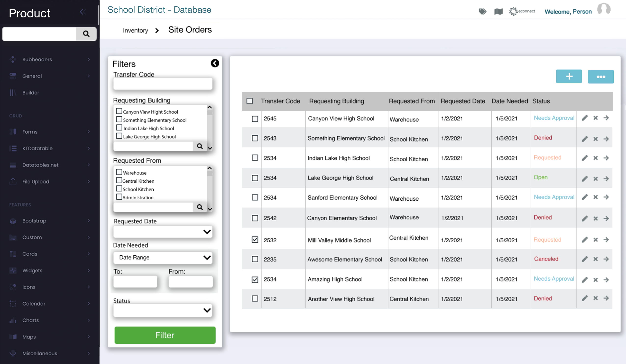
Task: Check the Indian Lake High School filter
Action: tap(119, 128)
